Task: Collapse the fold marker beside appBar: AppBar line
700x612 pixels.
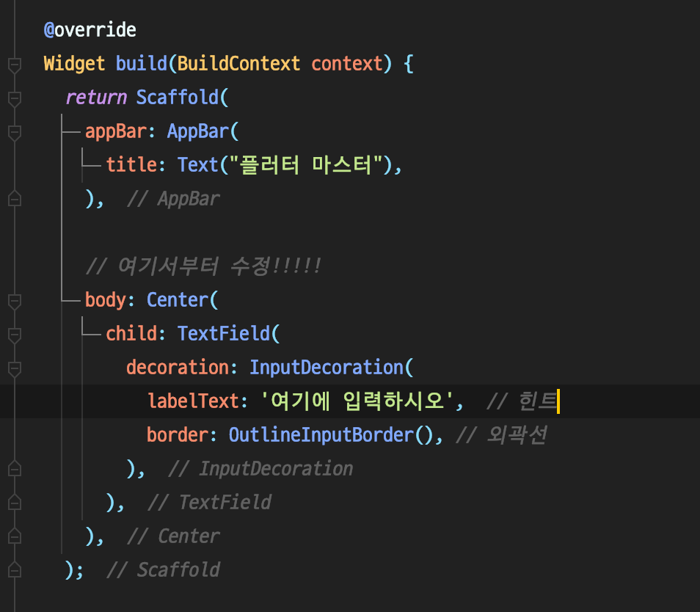Action: 14,133
